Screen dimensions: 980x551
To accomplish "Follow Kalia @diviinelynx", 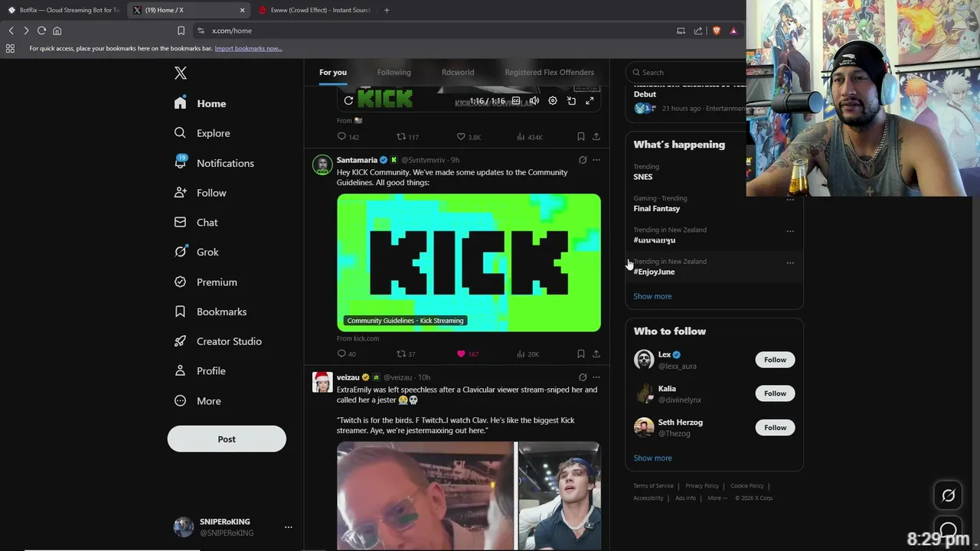I will pos(775,393).
